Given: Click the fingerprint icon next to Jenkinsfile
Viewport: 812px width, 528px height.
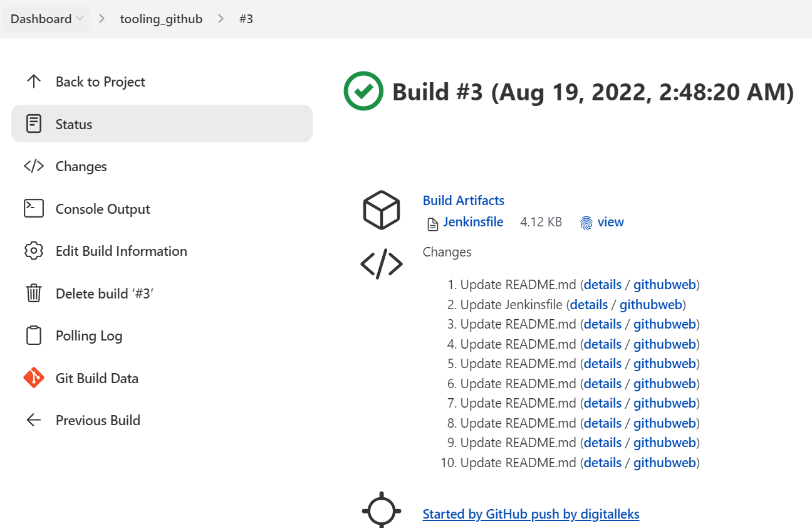Looking at the screenshot, I should [586, 222].
